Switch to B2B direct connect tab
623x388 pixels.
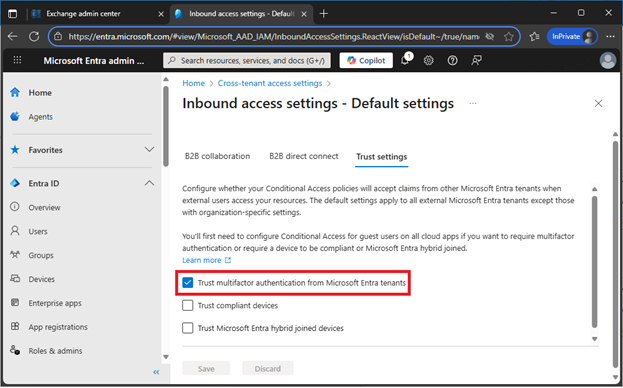pos(304,156)
